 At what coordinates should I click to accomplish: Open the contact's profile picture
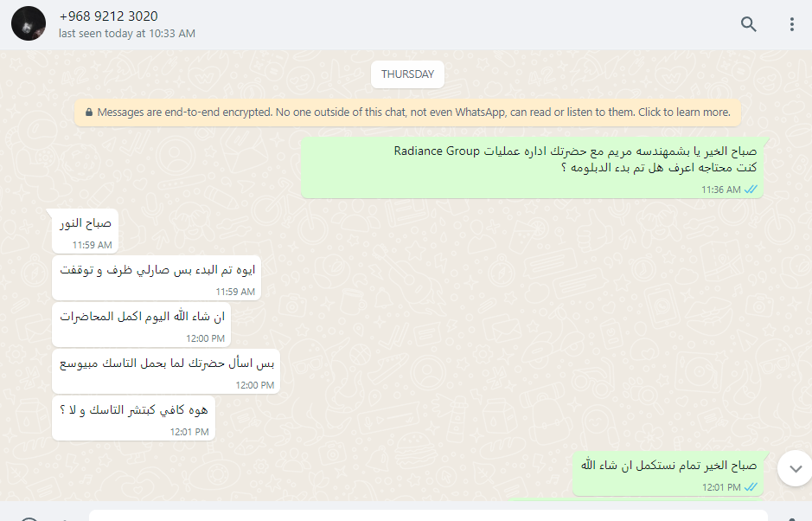pos(29,23)
